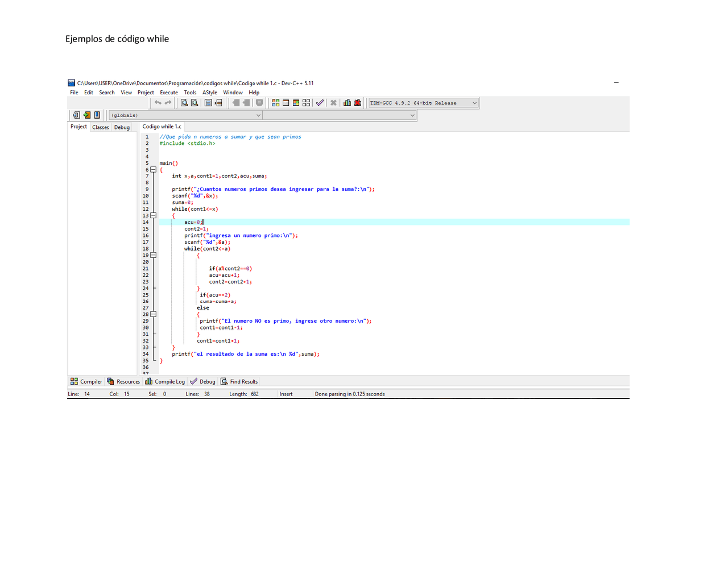Toggle the Debug panel at the bottom
728x562 pixels.
pos(202,381)
